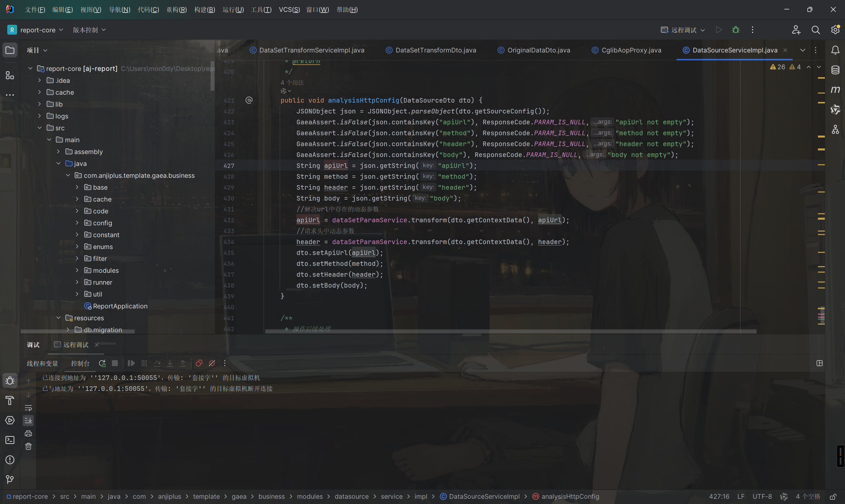The image size is (845, 504).
Task: Resume program in debugger
Action: tap(131, 363)
